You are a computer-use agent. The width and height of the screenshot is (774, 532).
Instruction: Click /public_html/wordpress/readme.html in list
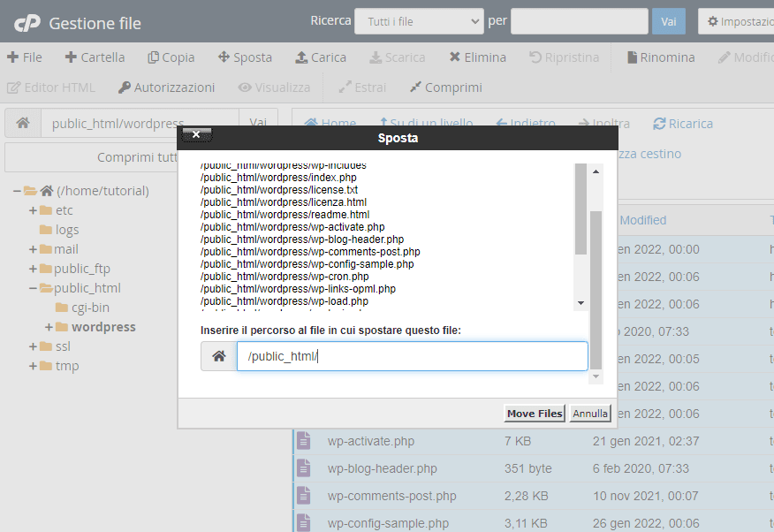285,215
